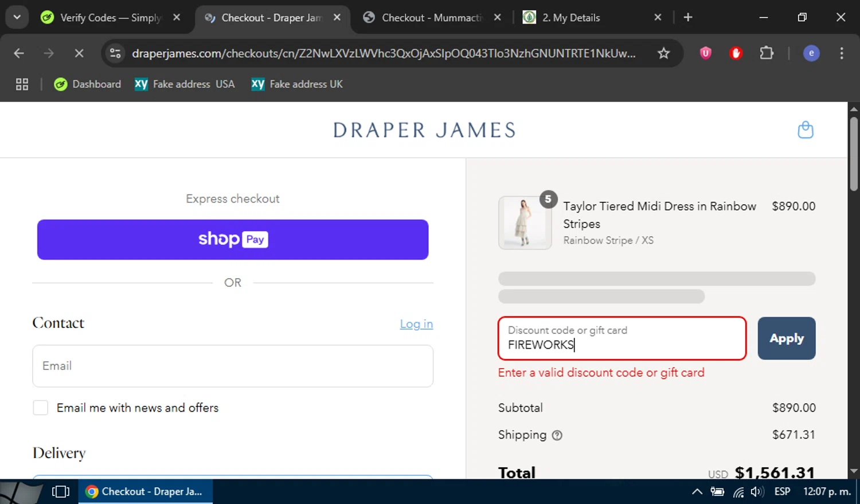
Task: Click the 12:07 p. m. taskbar clock
Action: [x=827, y=491]
